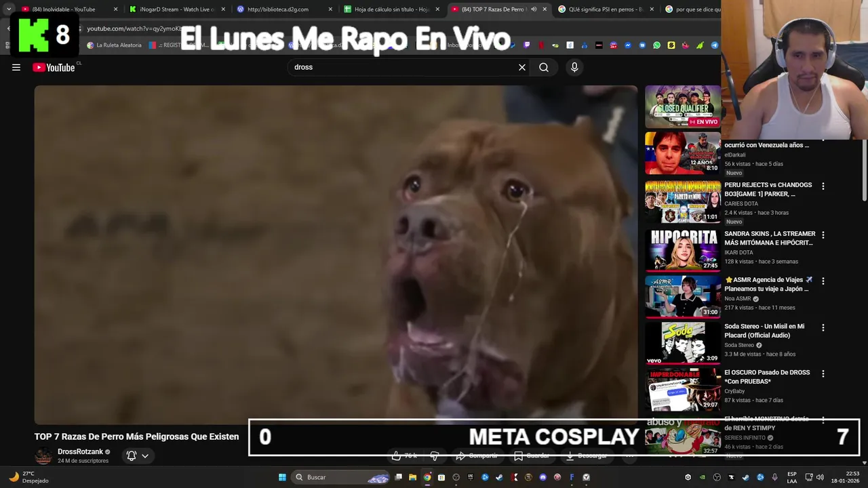Open El OSCURO Pasado De DROSS video
Screen dimensions: 868x488
pyautogui.click(x=767, y=377)
